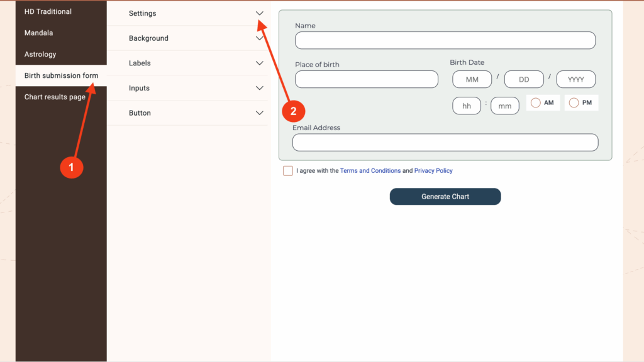This screenshot has height=362, width=644.
Task: Switch to Astrology in the sidebar
Action: 40,54
